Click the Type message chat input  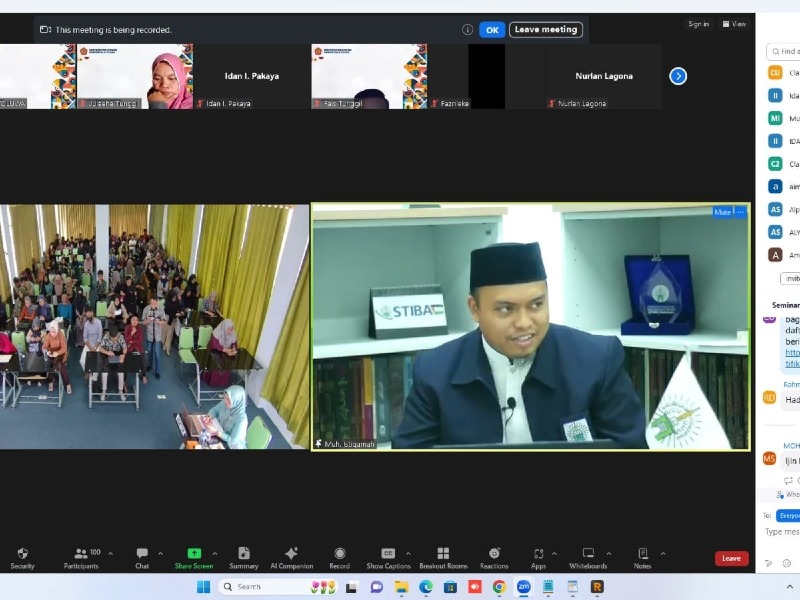tap(782, 532)
